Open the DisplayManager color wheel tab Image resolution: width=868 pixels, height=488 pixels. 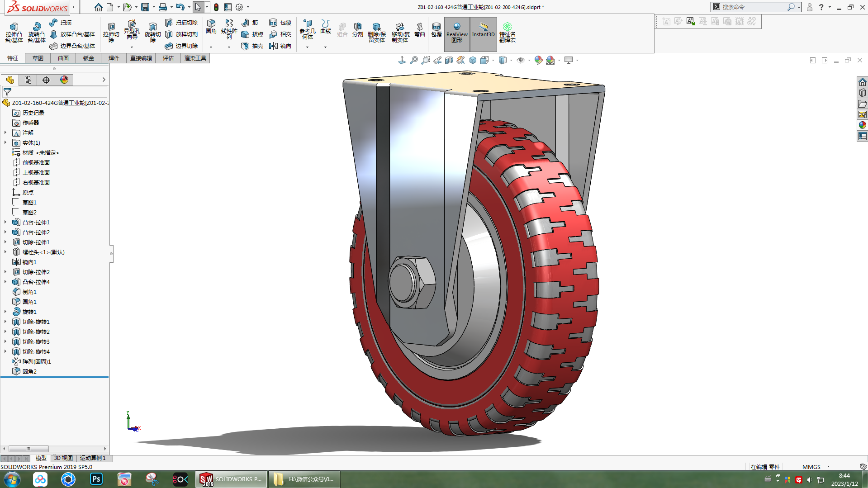(x=64, y=80)
